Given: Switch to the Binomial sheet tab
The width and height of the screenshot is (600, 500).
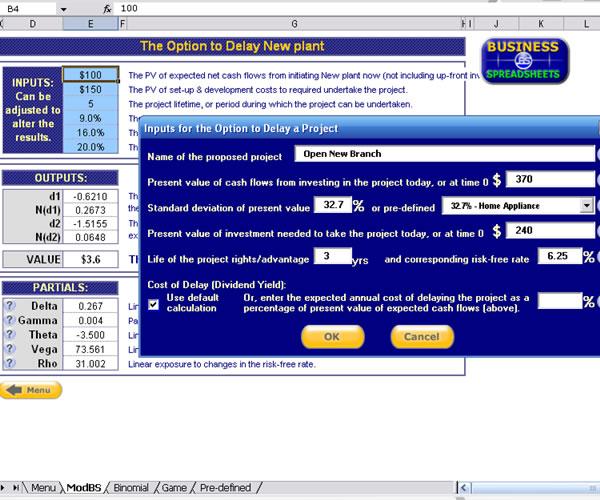Looking at the screenshot, I should click(130, 488).
